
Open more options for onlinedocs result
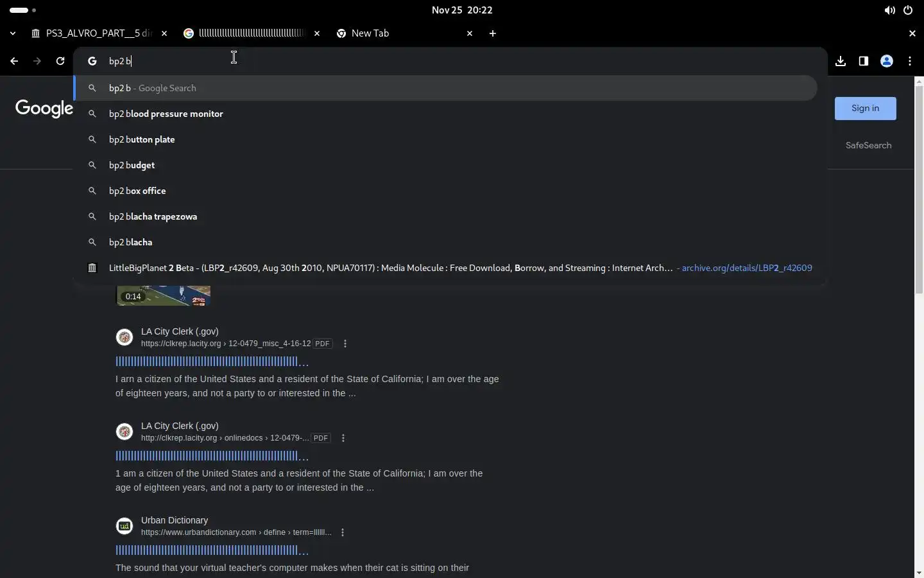click(x=343, y=438)
